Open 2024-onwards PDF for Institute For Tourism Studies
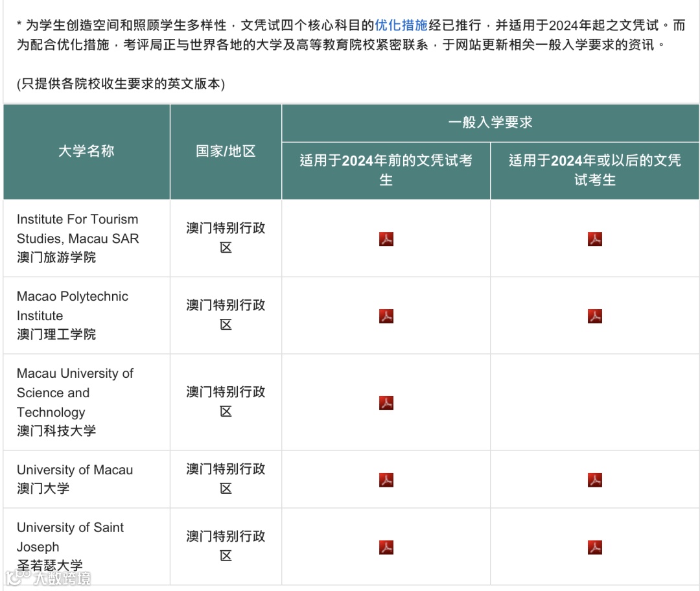700x591 pixels. pos(594,239)
